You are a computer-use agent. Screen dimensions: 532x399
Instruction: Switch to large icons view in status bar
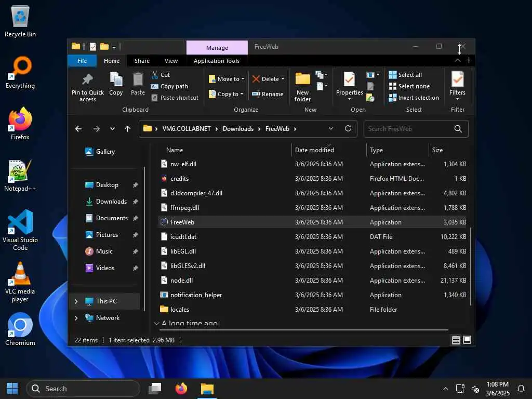coord(467,340)
